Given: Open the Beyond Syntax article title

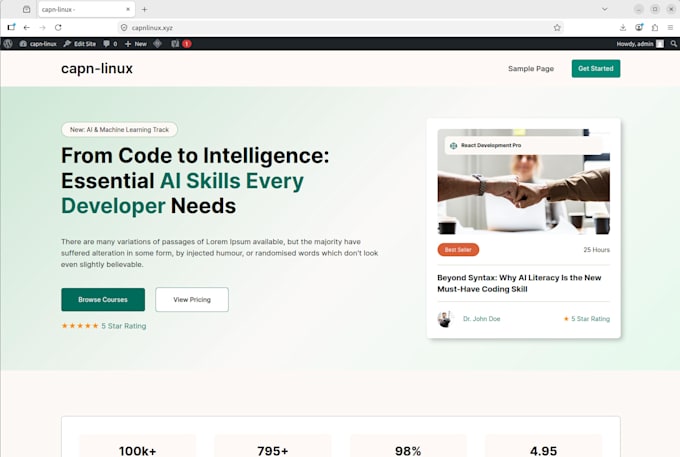Looking at the screenshot, I should (519, 283).
